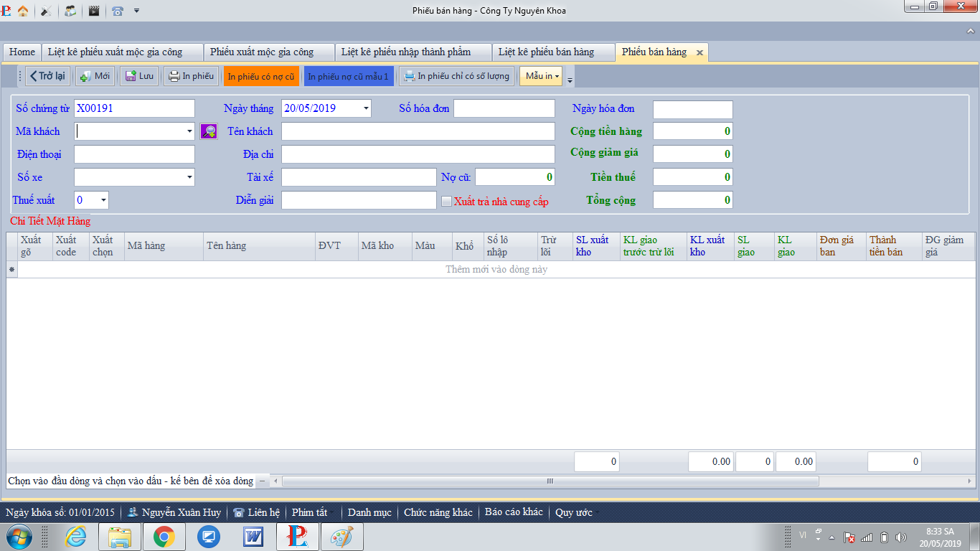Open the quick access toolbar customize arrow
The image size is (980, 551).
136,11
